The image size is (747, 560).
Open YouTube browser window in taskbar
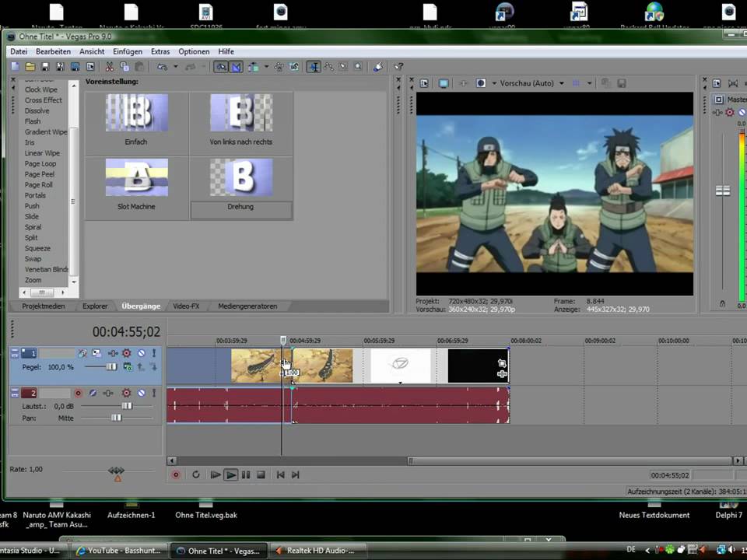[x=119, y=551]
